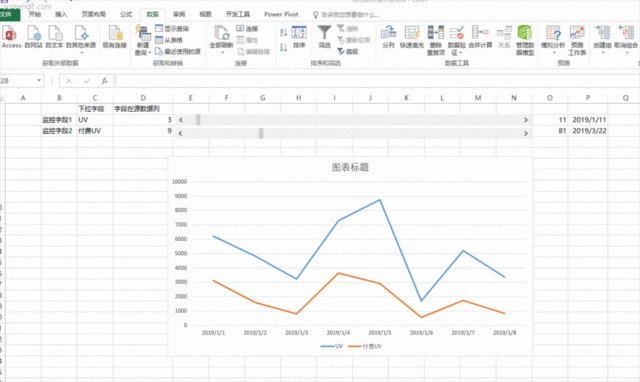Open the 自其他来源 data source menu
Image resolution: width=640 pixels, height=382 pixels.
pyautogui.click(x=81, y=39)
